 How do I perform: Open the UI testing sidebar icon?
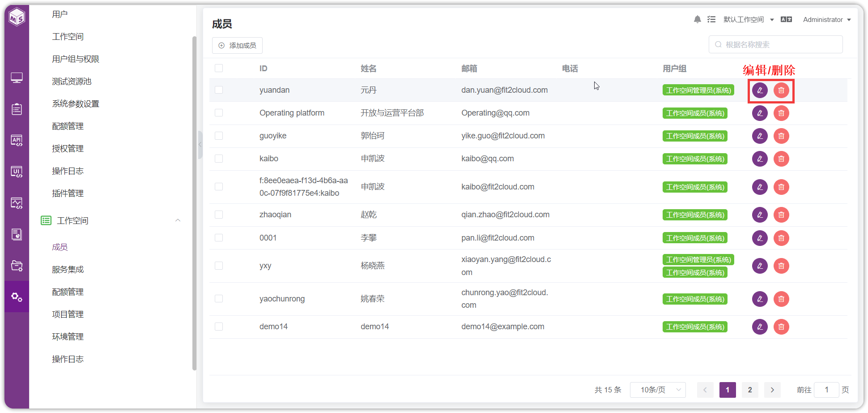pos(17,172)
